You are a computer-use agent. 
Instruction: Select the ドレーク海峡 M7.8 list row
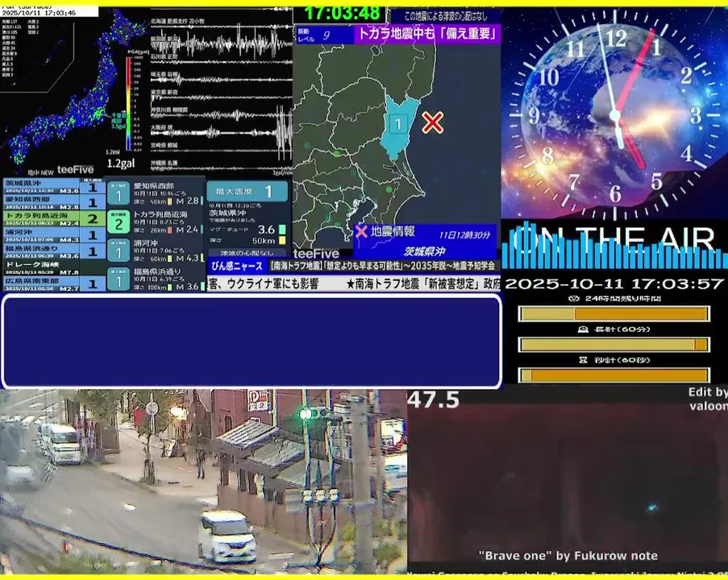coord(55,267)
